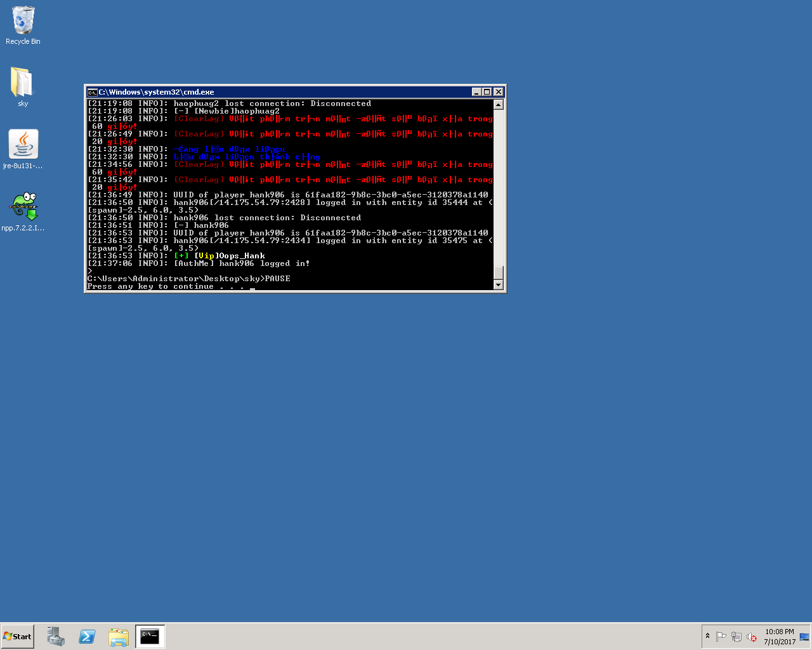Select the npp.7.2.2 Notepad++ installer icon

pos(23,211)
